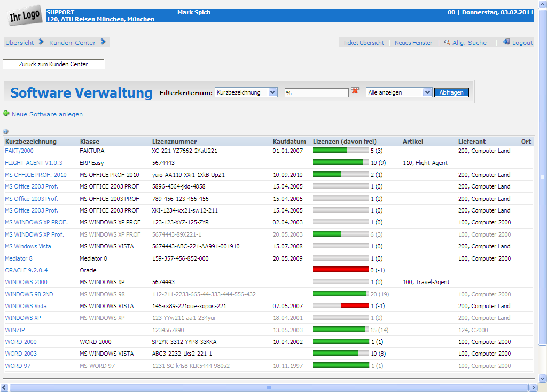Click the Lizenznummer column header
The width and height of the screenshot is (547, 392).
point(175,142)
